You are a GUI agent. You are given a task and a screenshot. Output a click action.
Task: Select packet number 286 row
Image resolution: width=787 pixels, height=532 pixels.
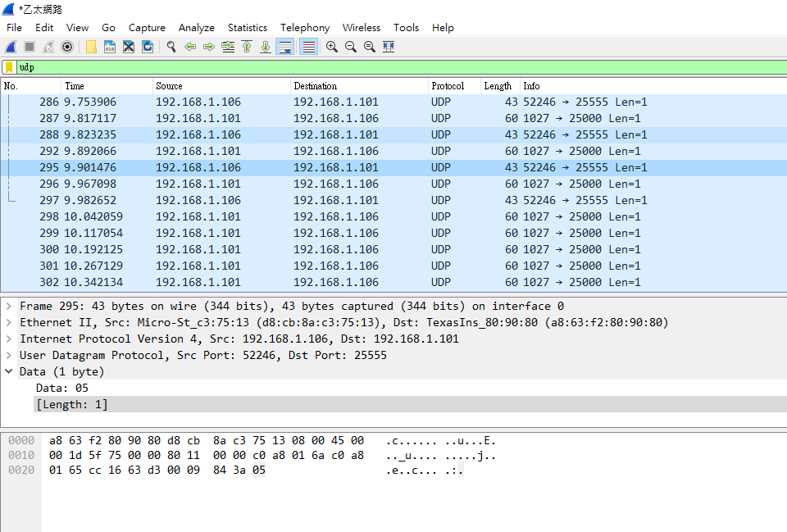pos(394,102)
